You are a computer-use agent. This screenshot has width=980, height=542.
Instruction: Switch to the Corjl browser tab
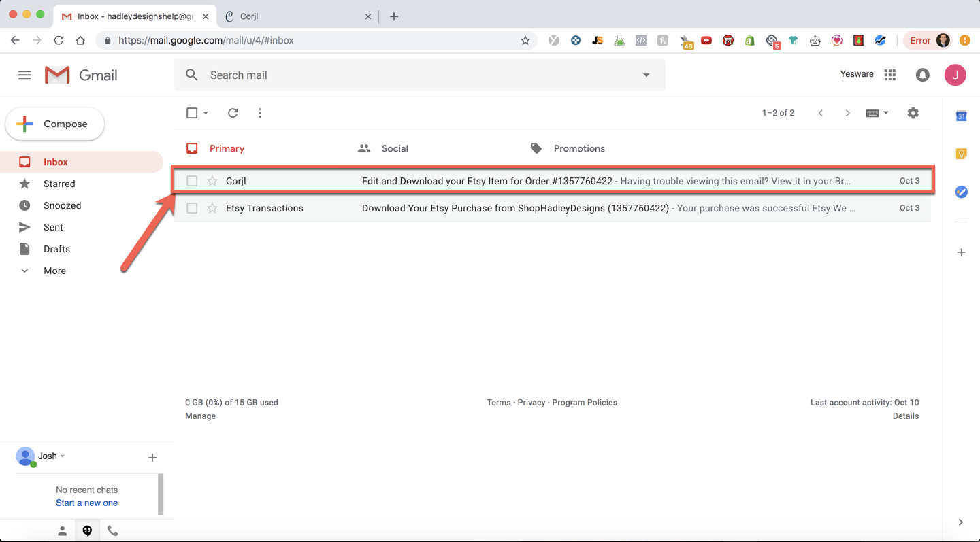[x=299, y=16]
